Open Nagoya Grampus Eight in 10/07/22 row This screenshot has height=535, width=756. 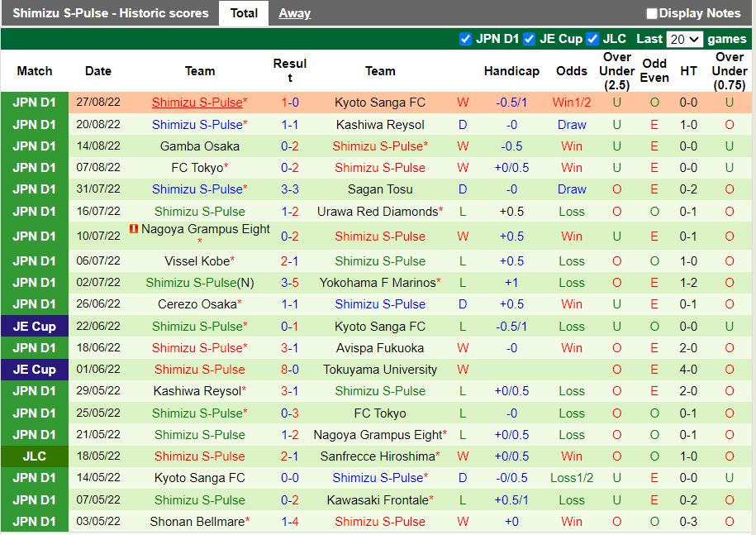tap(206, 229)
